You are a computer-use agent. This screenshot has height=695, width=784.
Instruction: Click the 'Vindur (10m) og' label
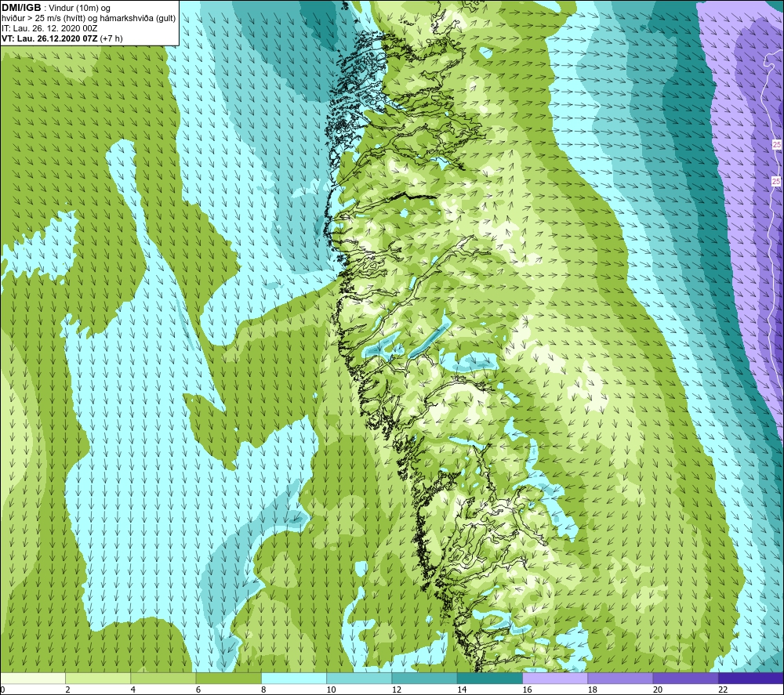[79, 9]
